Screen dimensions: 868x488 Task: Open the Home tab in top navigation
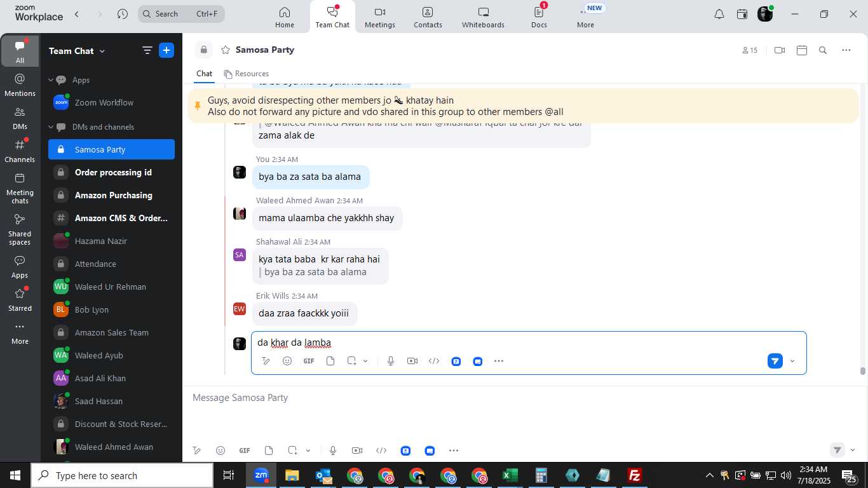point(284,17)
